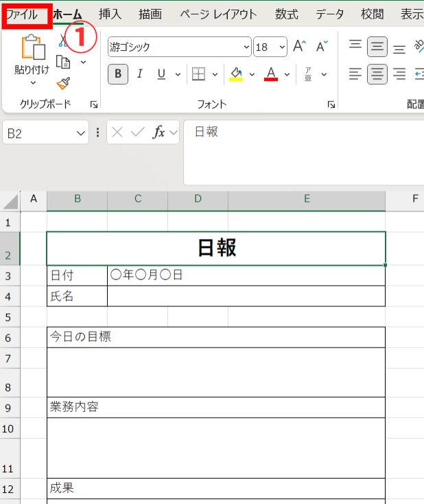The image size is (424, 504).
Task: Click formula bar containing 日報
Action: pyautogui.click(x=304, y=152)
